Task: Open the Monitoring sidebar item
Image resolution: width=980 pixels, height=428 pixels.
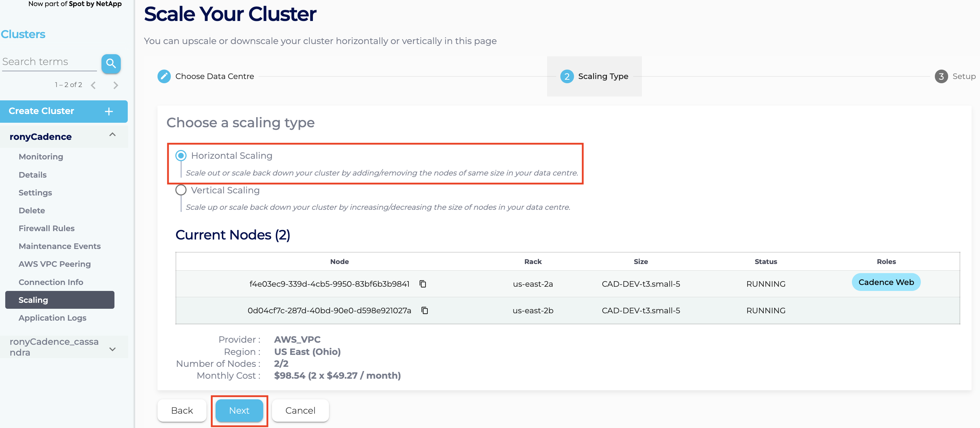Action: click(x=41, y=157)
